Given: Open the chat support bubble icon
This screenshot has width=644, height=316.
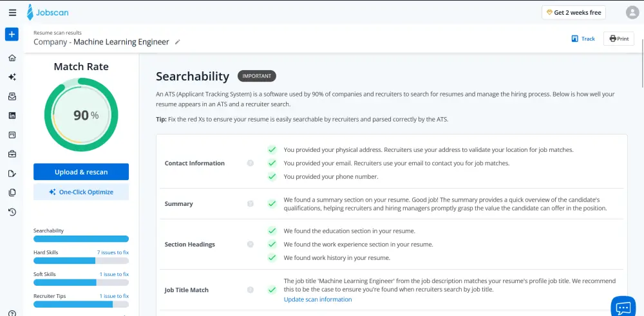Looking at the screenshot, I should (623, 307).
